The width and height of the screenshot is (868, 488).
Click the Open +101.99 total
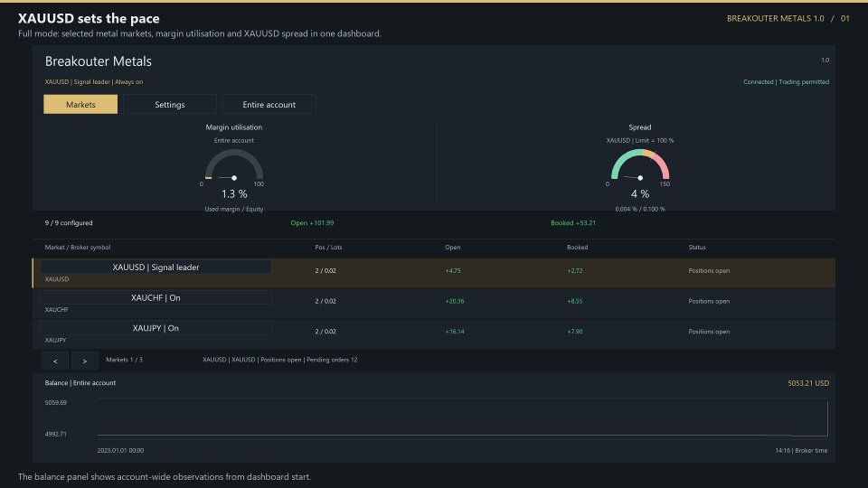[x=312, y=223]
